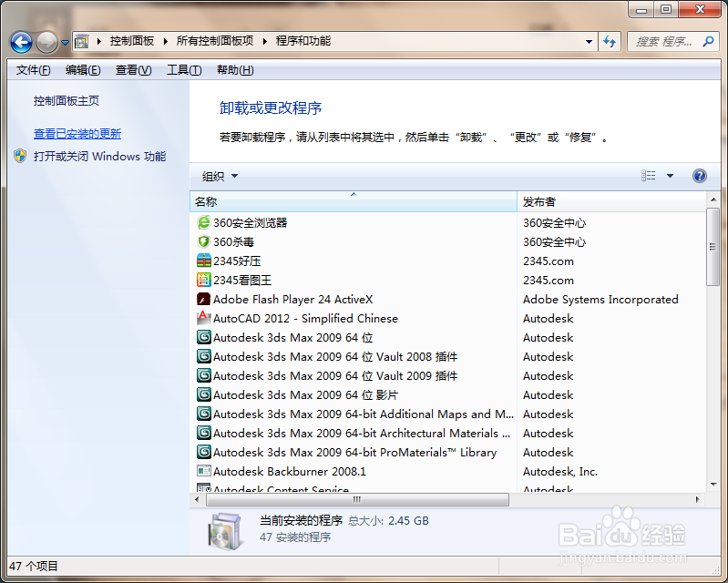
Task: Select the AutoCAD 2012 icon
Action: [x=203, y=318]
